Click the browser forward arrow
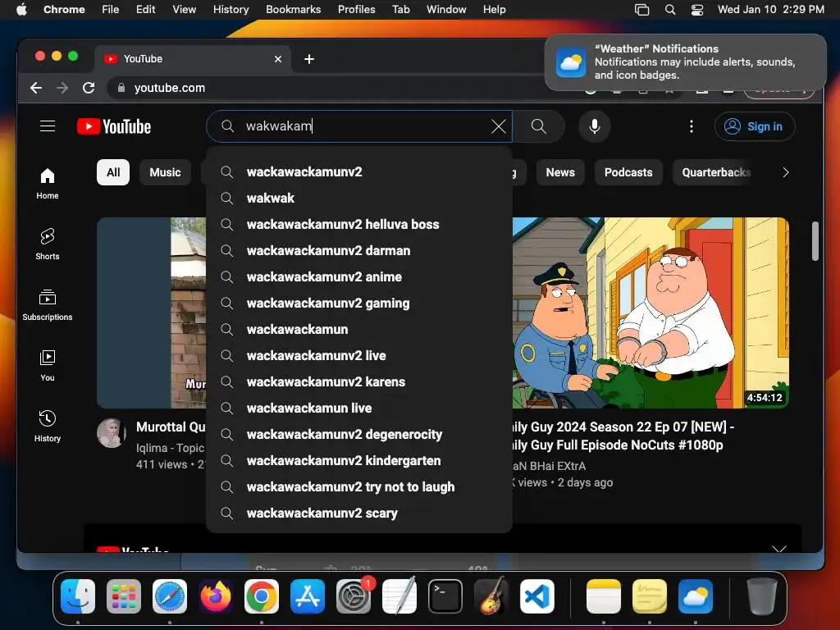Image resolution: width=840 pixels, height=630 pixels. pos(62,88)
